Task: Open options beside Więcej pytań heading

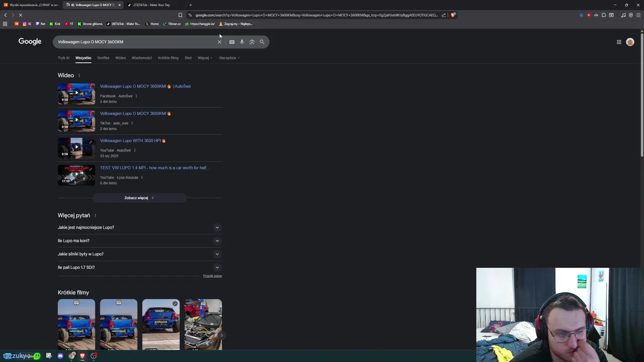Action: click(x=95, y=216)
